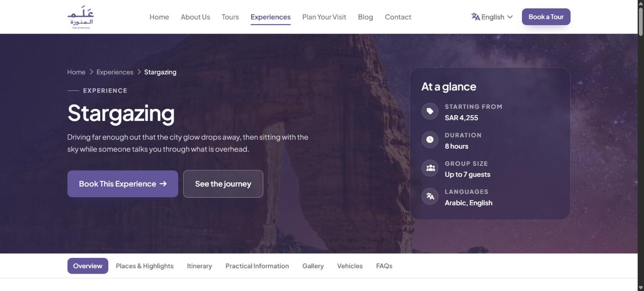Open the Gallery tab
Screen dimensions: 644x291
coord(313,266)
